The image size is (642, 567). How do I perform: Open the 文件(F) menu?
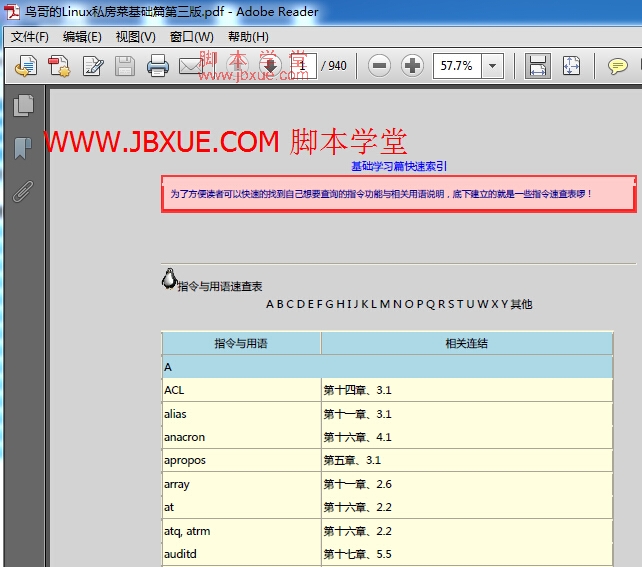[x=29, y=37]
